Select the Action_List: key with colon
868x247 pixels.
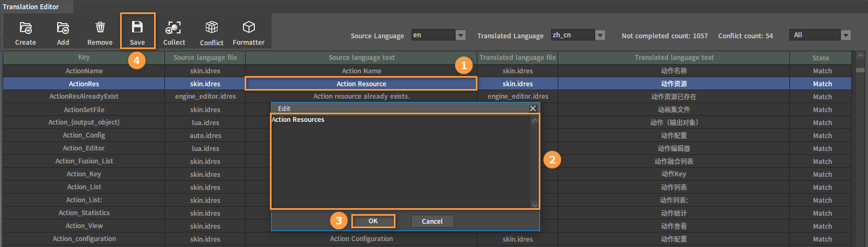point(84,200)
